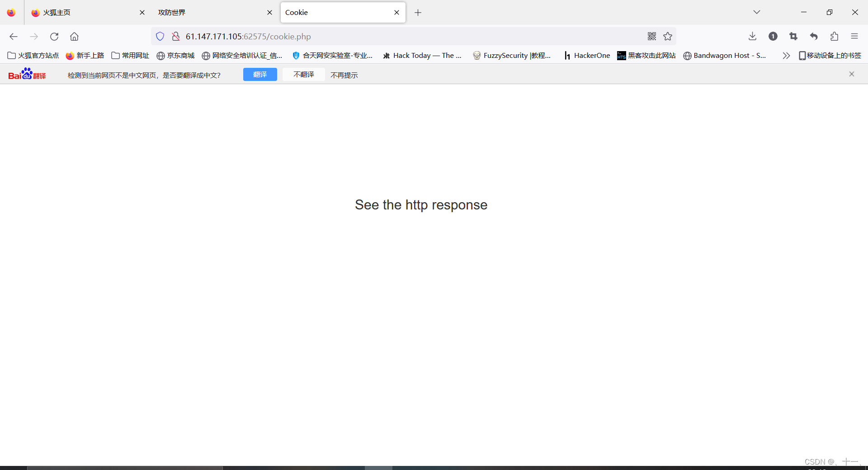868x470 pixels.
Task: Open the 新手上路 bookmark
Action: [x=85, y=56]
